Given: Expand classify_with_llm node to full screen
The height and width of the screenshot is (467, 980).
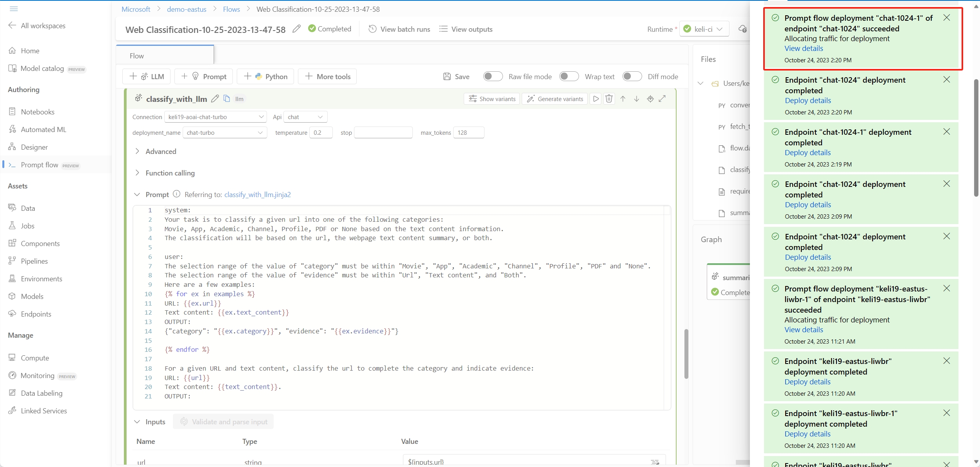Looking at the screenshot, I should click(x=662, y=99).
